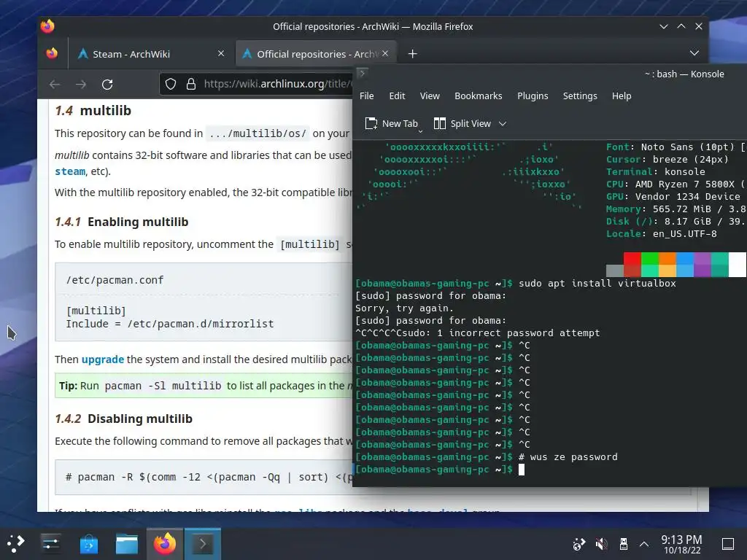Image resolution: width=747 pixels, height=560 pixels.
Task: Click the Konsole window icon in its title bar
Action: (x=362, y=74)
